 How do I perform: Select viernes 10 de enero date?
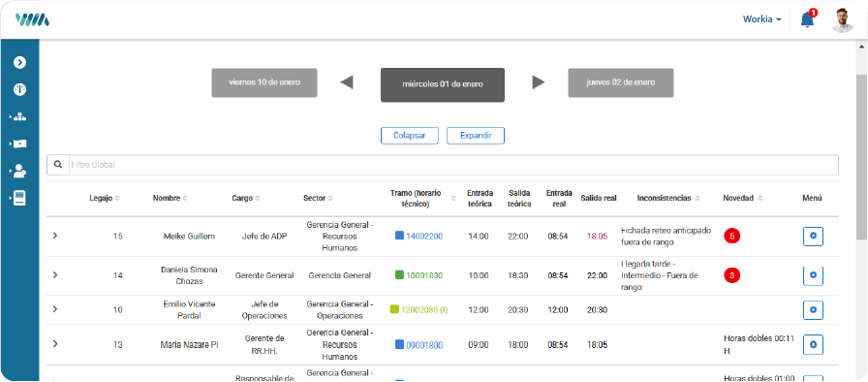tap(264, 82)
